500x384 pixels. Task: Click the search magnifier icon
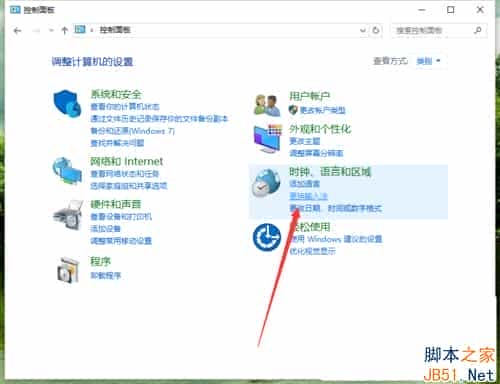(x=478, y=30)
